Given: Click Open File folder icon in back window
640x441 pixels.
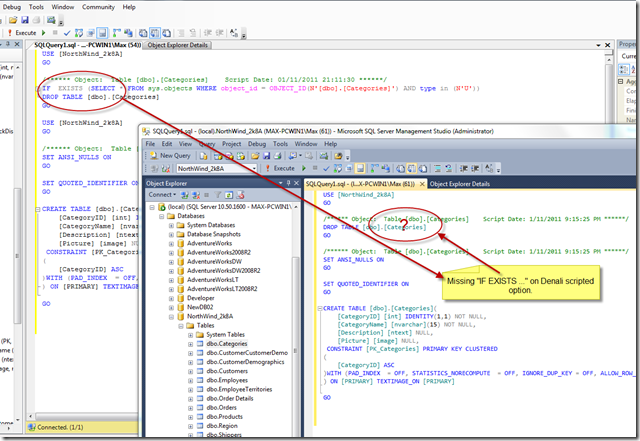Looking at the screenshot, I should (13, 20).
